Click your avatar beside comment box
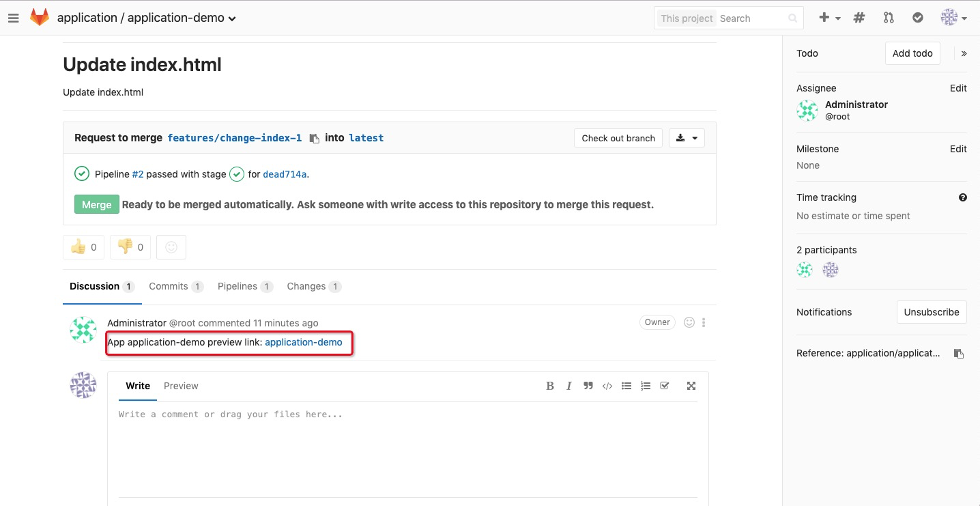Viewport: 980px width, 506px height. pos(83,385)
